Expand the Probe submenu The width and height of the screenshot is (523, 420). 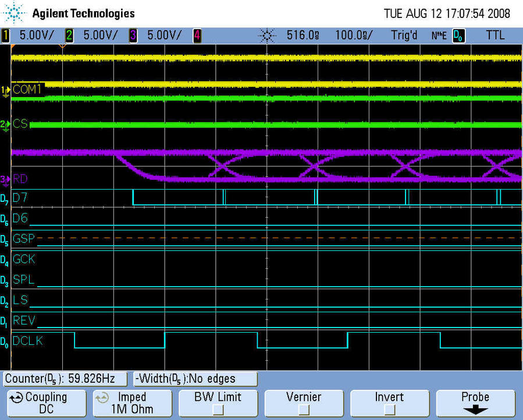pyautogui.click(x=475, y=403)
